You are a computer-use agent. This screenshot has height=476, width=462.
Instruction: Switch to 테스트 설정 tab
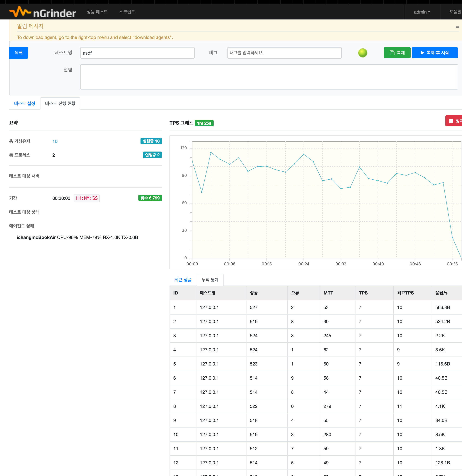(x=25, y=103)
